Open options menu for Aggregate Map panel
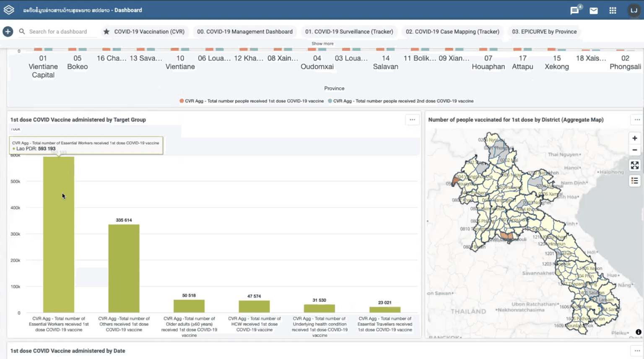 637,120
